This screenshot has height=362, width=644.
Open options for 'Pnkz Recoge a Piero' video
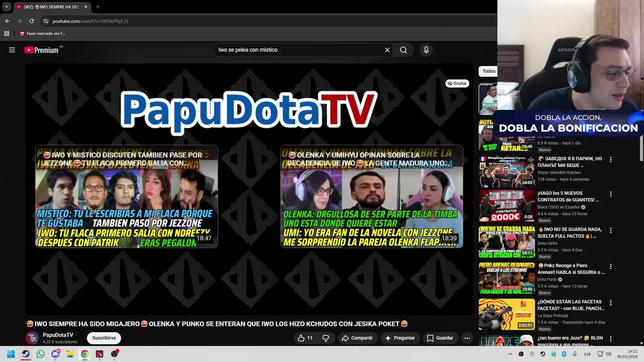611,266
